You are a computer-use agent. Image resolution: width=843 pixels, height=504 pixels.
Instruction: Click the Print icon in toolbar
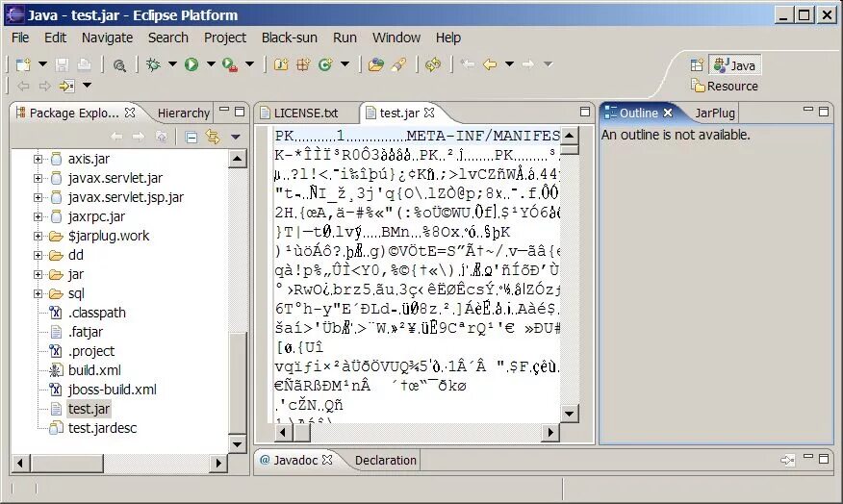point(84,65)
